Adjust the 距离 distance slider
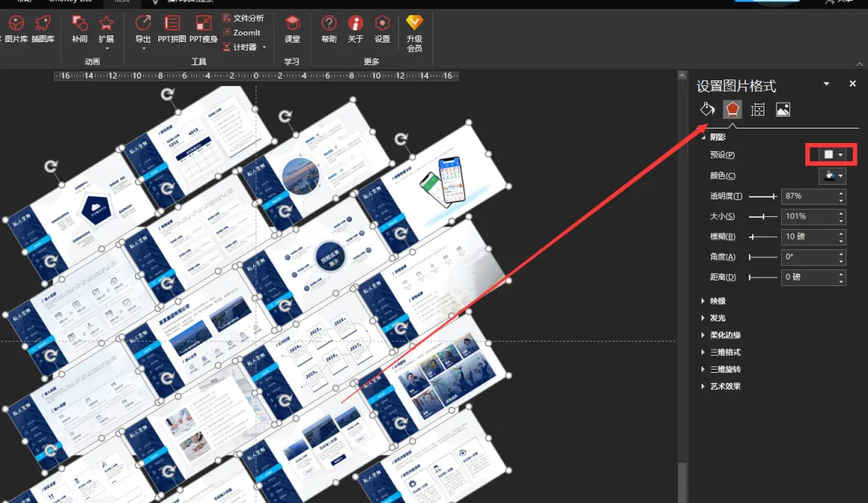868x503 pixels. tap(764, 277)
